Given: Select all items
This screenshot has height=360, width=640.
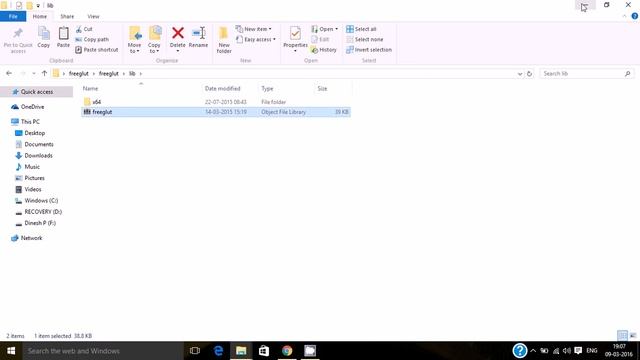Looking at the screenshot, I should pyautogui.click(x=361, y=29).
